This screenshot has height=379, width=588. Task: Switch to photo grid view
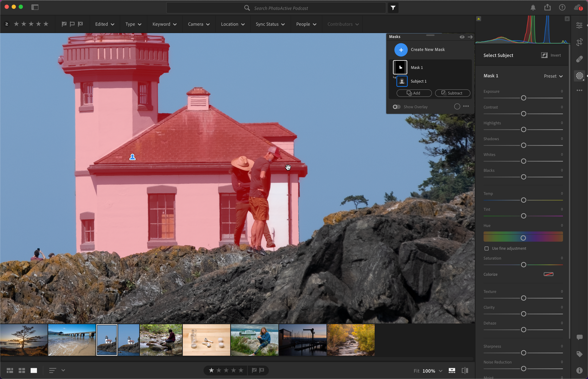(10, 371)
